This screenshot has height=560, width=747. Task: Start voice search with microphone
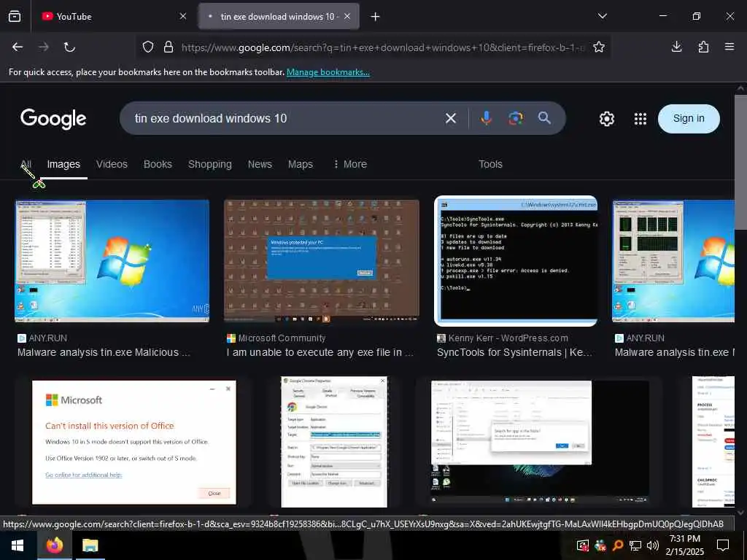(486, 118)
